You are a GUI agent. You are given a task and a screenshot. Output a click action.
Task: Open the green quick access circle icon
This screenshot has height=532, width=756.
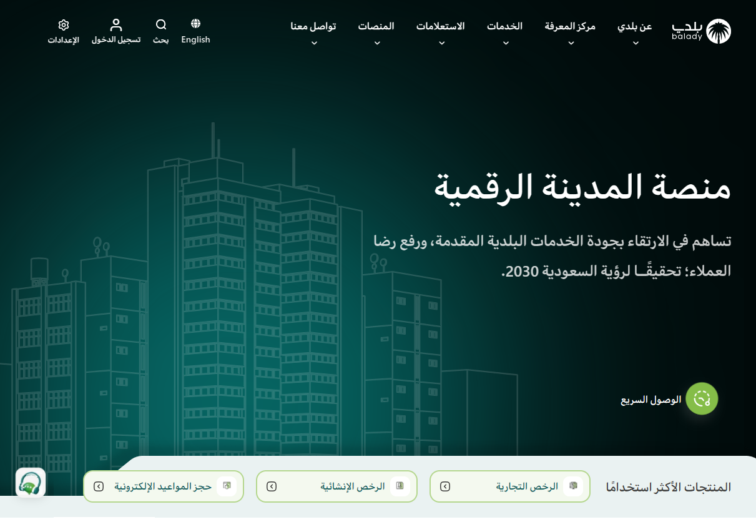(x=702, y=398)
